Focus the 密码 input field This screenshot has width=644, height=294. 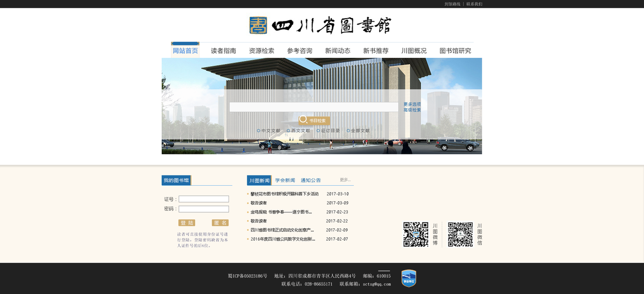pyautogui.click(x=204, y=209)
